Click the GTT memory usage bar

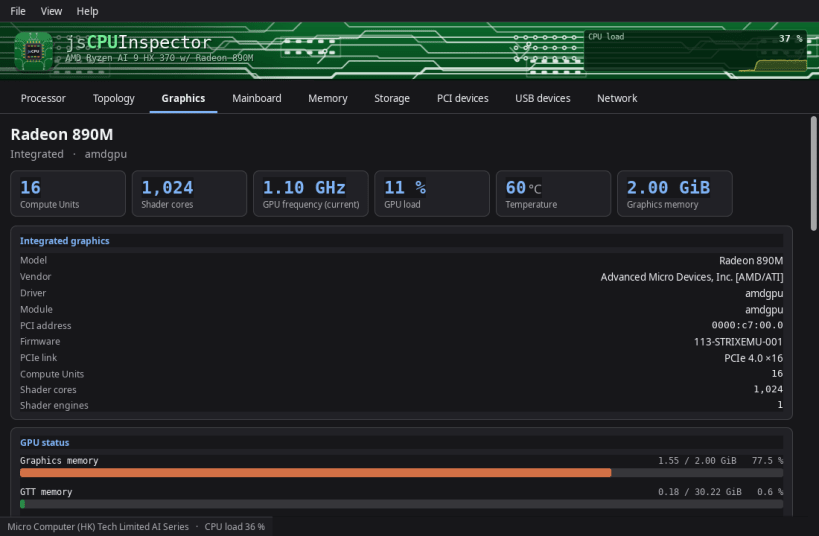point(401,504)
